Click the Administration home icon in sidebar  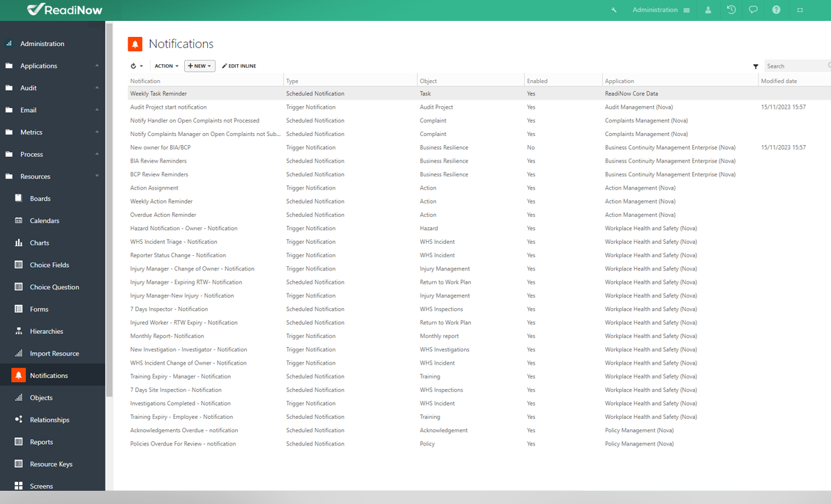(x=9, y=44)
